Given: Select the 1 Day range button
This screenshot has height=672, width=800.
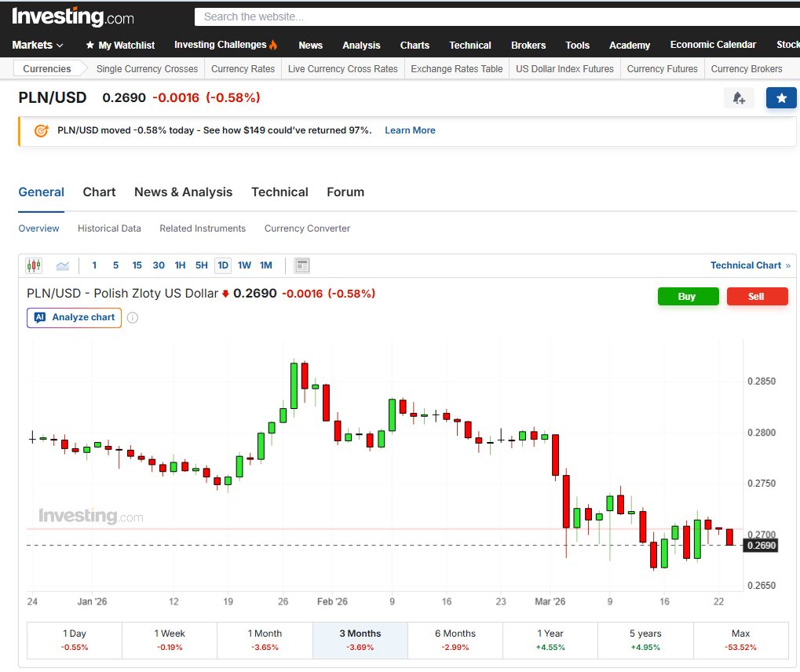Looking at the screenshot, I should tap(75, 641).
